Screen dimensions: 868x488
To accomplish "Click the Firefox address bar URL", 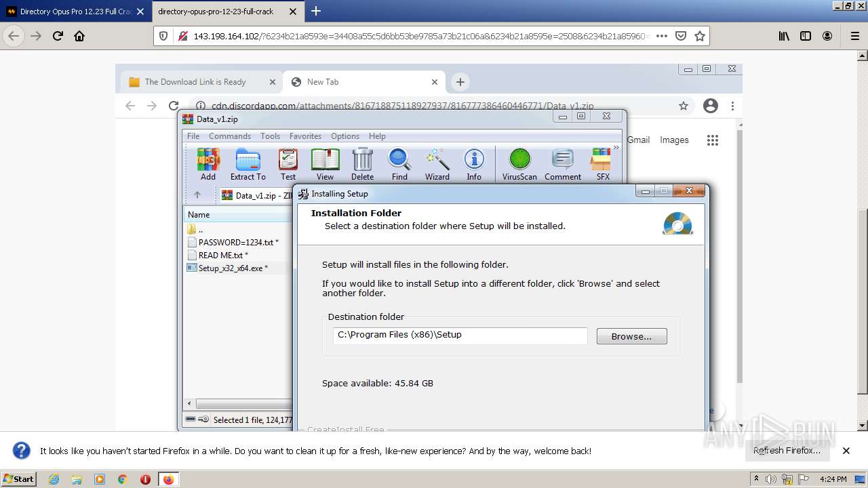I will click(420, 36).
